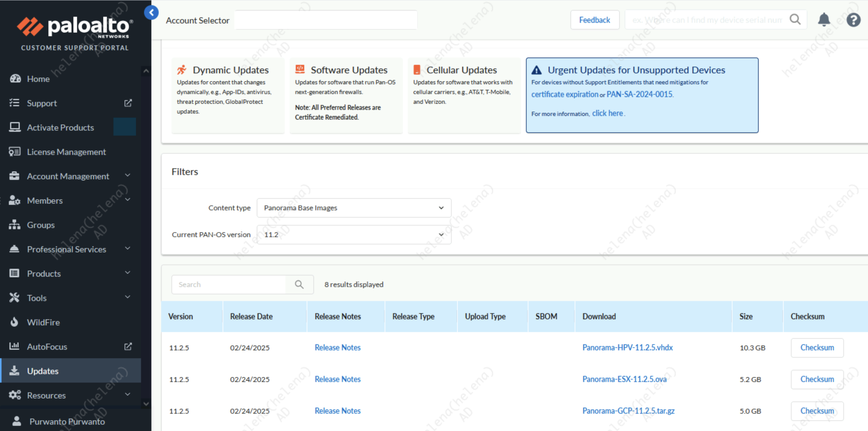
Task: Open WildFire from the sidebar
Action: tap(43, 322)
